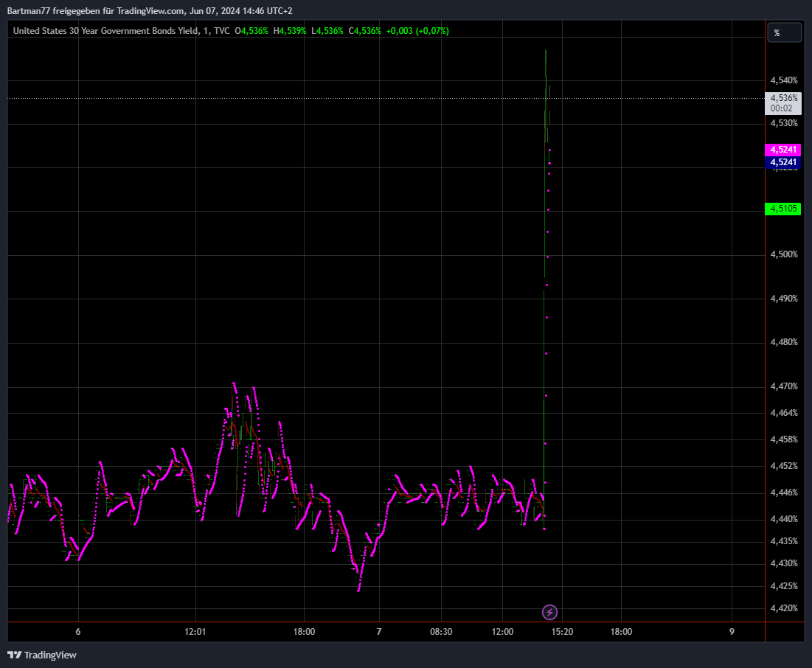The width and height of the screenshot is (812, 668).
Task: Click the 4,540% price axis label
Action: [x=784, y=80]
